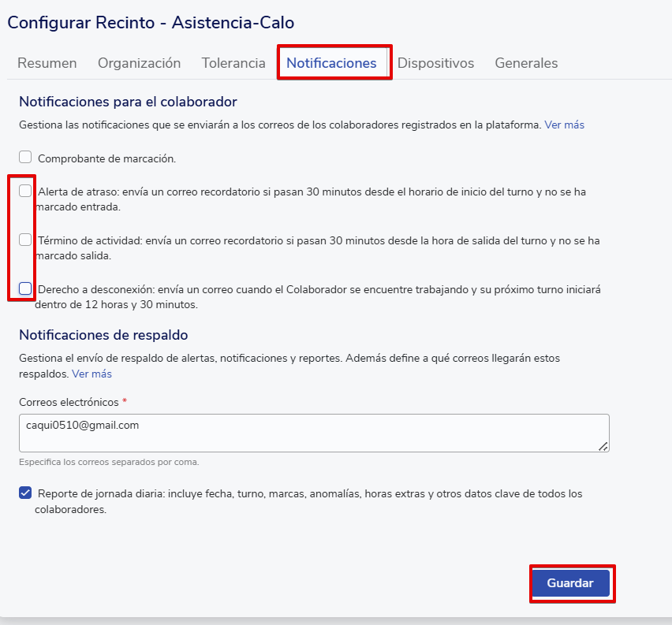Screen dimensions: 672x625
Task: Enable the Comprobante de marcación checkbox
Action: (25, 158)
